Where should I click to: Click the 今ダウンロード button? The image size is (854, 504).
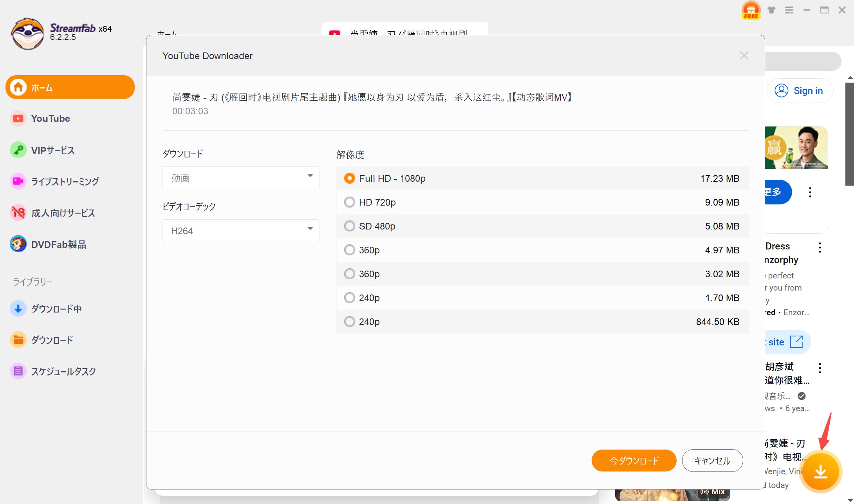634,461
